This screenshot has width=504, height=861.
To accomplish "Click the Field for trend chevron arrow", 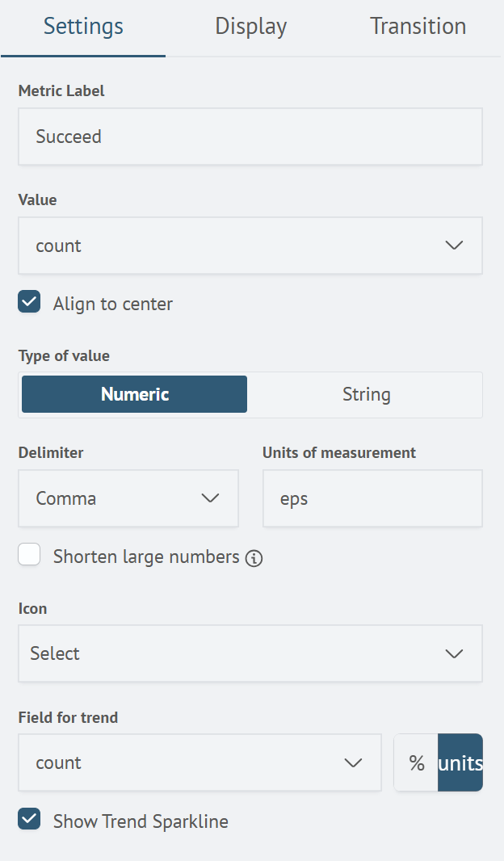I will pos(353,762).
